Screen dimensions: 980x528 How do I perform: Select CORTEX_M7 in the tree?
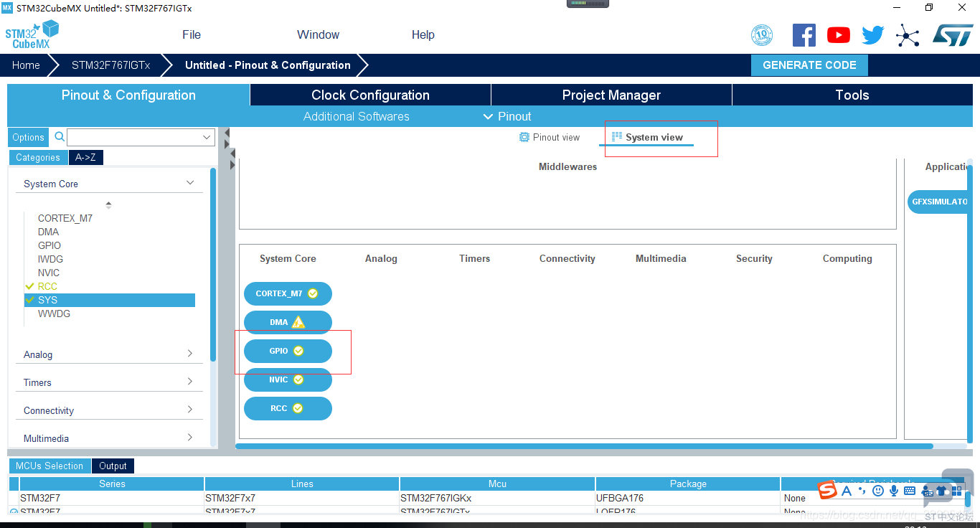tap(65, 218)
